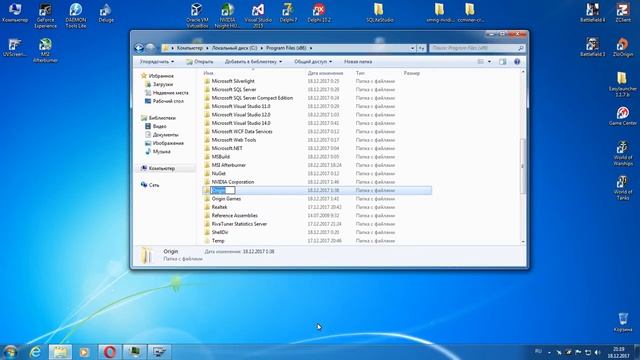The image size is (640, 360).
Task: Click Компьютер in address breadcrumb
Action: pos(190,48)
